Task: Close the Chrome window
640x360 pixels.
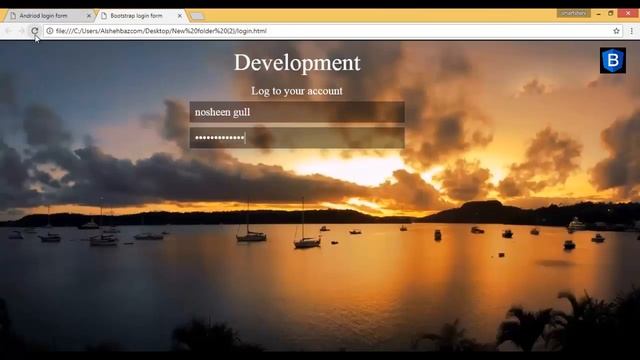Action: tap(629, 13)
